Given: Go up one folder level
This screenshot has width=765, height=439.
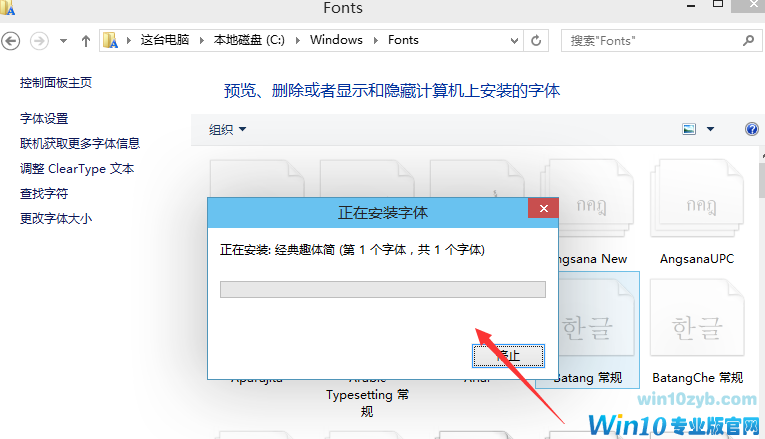Looking at the screenshot, I should point(86,41).
